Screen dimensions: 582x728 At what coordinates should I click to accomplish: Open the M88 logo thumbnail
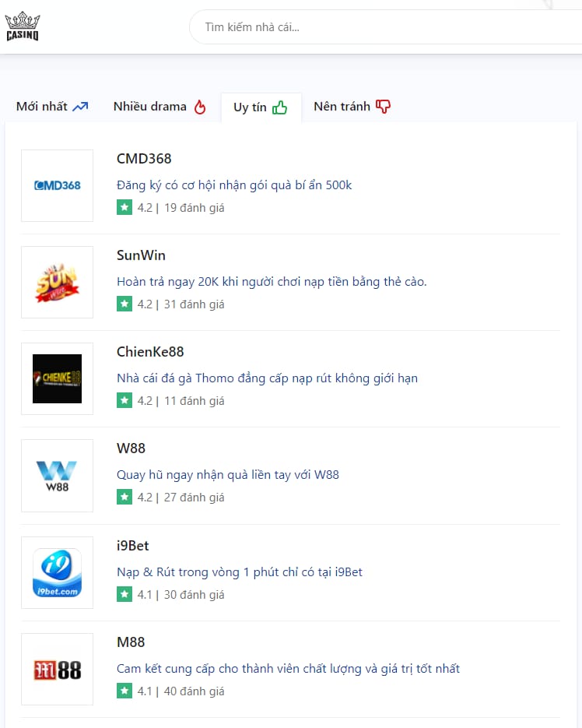(57, 669)
